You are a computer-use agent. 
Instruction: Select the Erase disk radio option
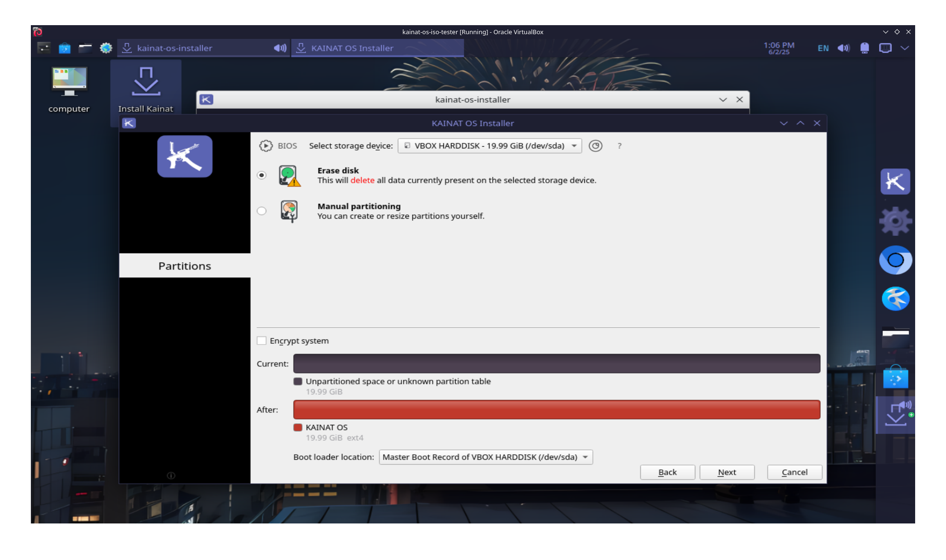click(262, 175)
